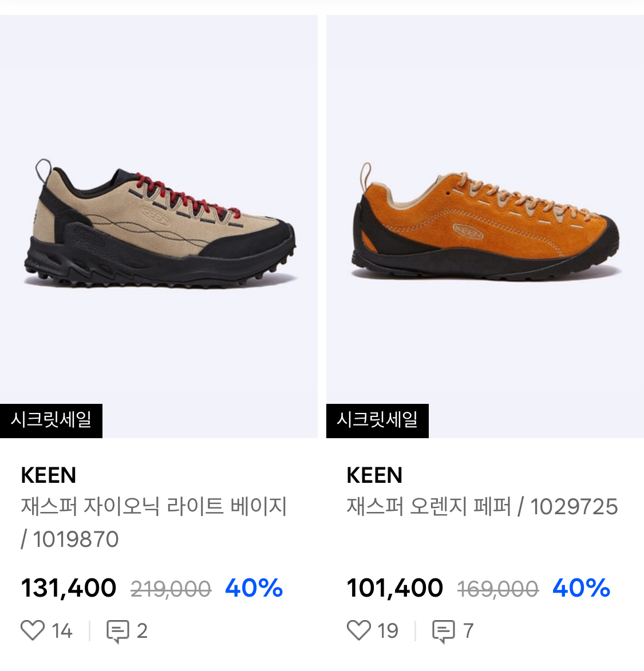644x671 pixels.
Task: Tap the right product's 시크릿세일 badge
Action: coord(377,420)
